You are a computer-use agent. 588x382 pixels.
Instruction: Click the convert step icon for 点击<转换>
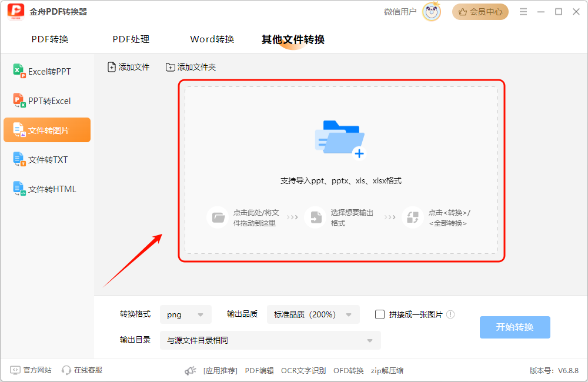click(x=413, y=217)
